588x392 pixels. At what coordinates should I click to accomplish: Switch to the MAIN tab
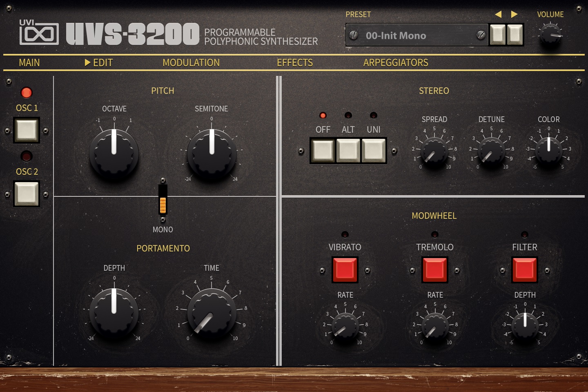point(29,62)
